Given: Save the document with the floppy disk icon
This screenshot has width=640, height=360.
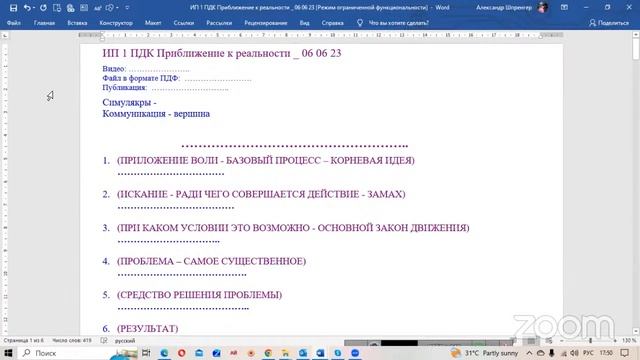Looking at the screenshot, I should pos(13,8).
